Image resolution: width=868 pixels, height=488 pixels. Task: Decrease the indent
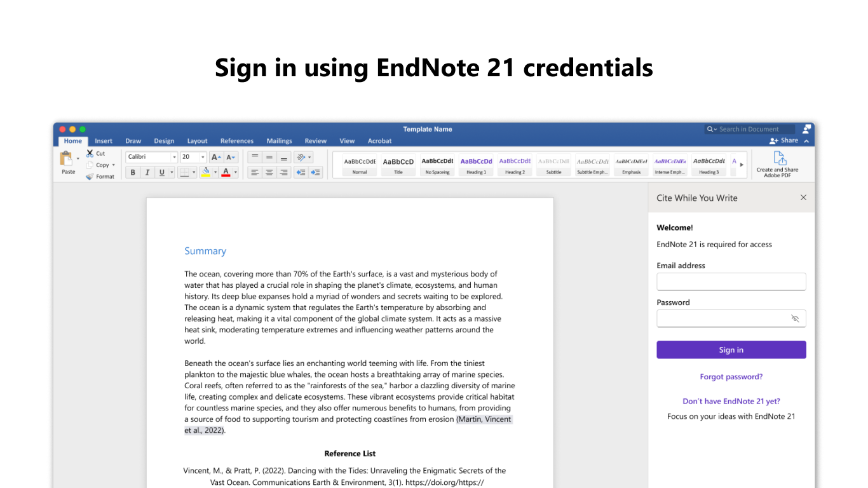point(301,172)
